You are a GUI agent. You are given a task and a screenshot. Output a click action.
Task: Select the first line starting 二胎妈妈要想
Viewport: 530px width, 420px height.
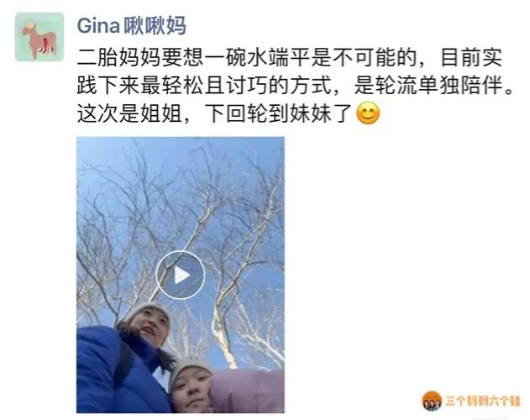tap(290, 57)
